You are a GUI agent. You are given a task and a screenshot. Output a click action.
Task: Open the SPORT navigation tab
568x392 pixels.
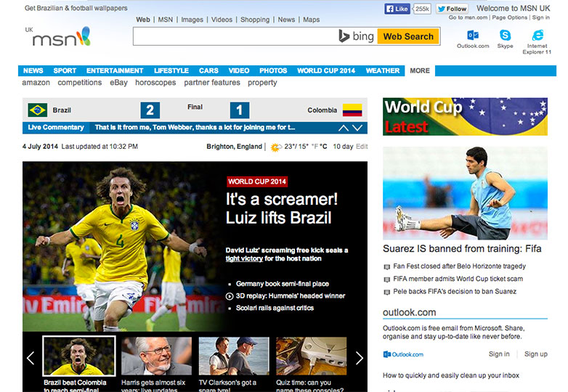coord(65,70)
